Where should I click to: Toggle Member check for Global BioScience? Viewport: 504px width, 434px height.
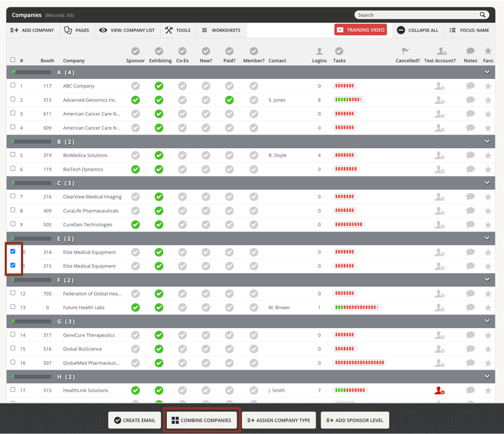coord(254,349)
